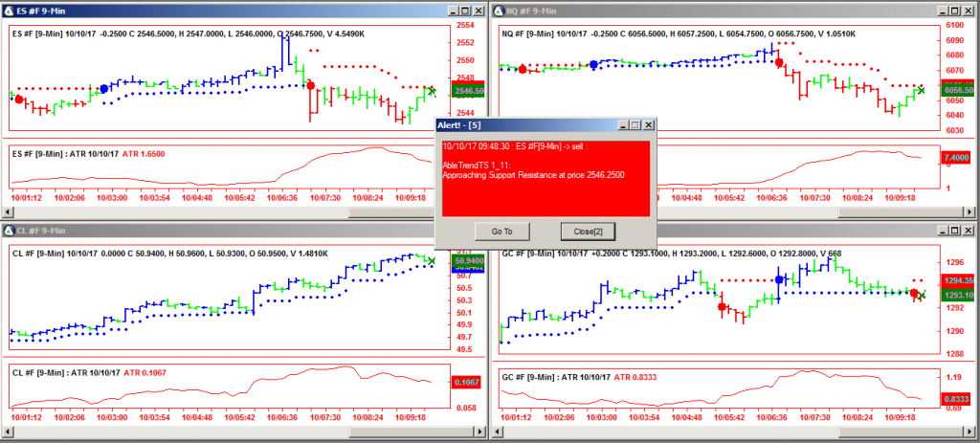980x443 pixels.
Task: Close the NQ #F 9-Min chart window
Action: (969, 11)
